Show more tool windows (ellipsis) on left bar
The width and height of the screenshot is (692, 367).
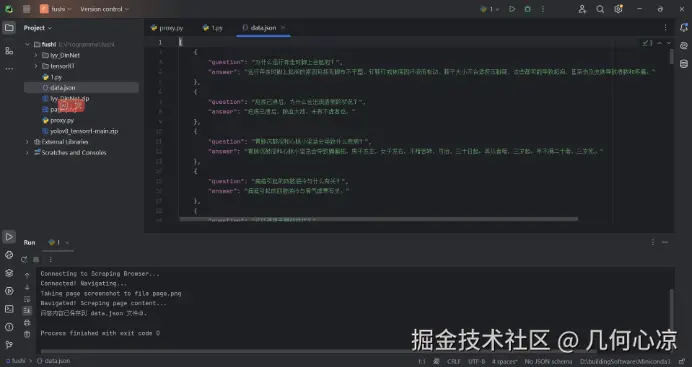coord(9,68)
